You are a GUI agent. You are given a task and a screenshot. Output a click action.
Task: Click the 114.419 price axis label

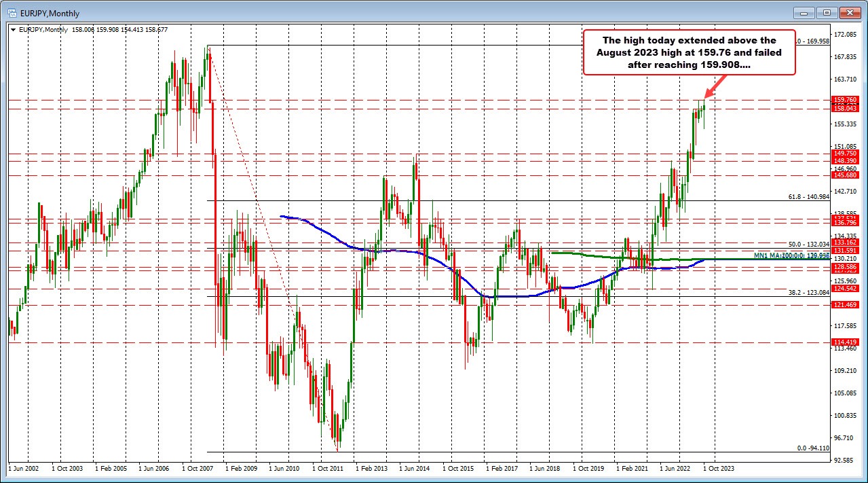(844, 342)
